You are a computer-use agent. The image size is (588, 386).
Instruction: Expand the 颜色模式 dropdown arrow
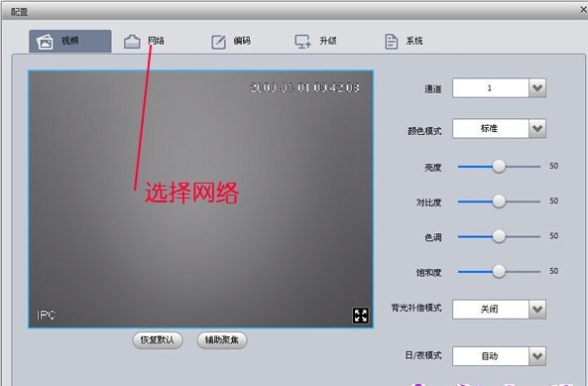(x=537, y=129)
